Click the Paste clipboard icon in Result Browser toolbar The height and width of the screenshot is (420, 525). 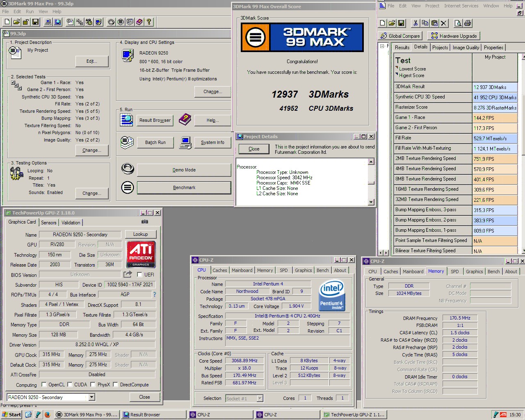tap(434, 23)
